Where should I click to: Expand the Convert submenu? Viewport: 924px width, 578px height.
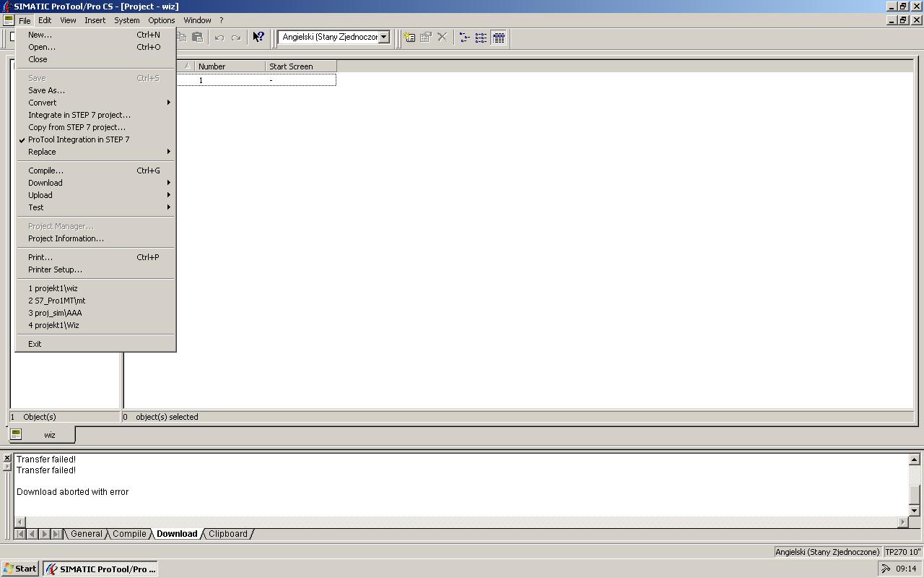tap(95, 103)
